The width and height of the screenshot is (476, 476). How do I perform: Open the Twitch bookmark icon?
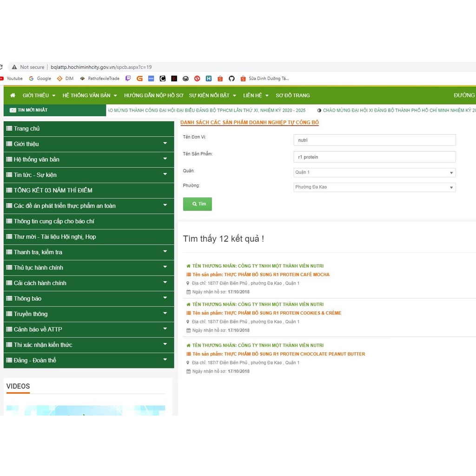coord(128,79)
